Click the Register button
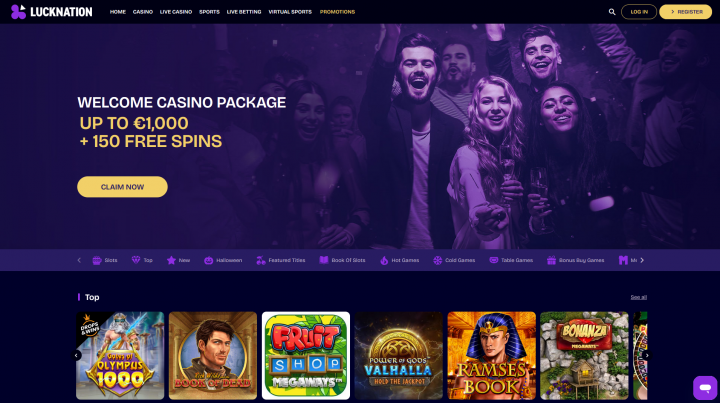The image size is (720, 403). 686,12
